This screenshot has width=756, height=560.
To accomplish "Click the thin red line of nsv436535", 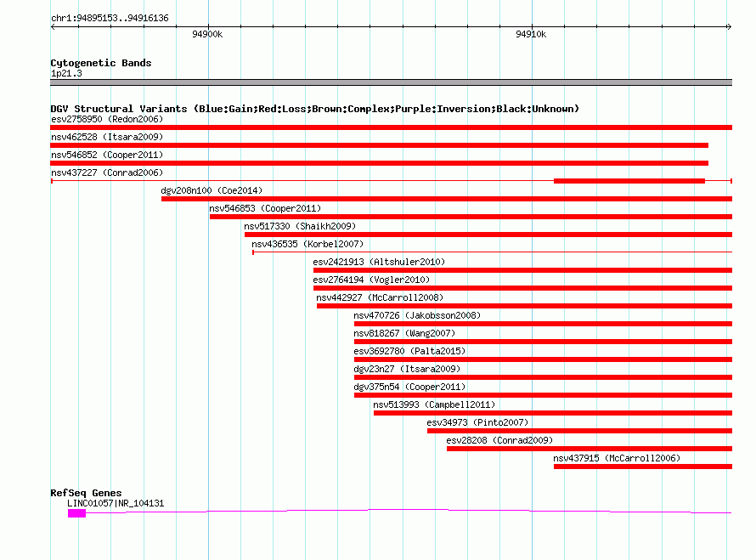I will (x=493, y=252).
